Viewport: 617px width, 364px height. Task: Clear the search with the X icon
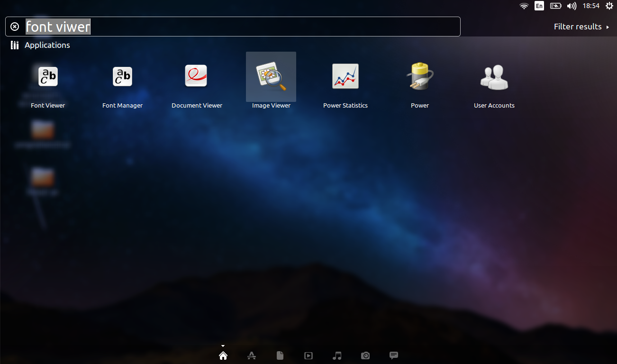coord(15,27)
